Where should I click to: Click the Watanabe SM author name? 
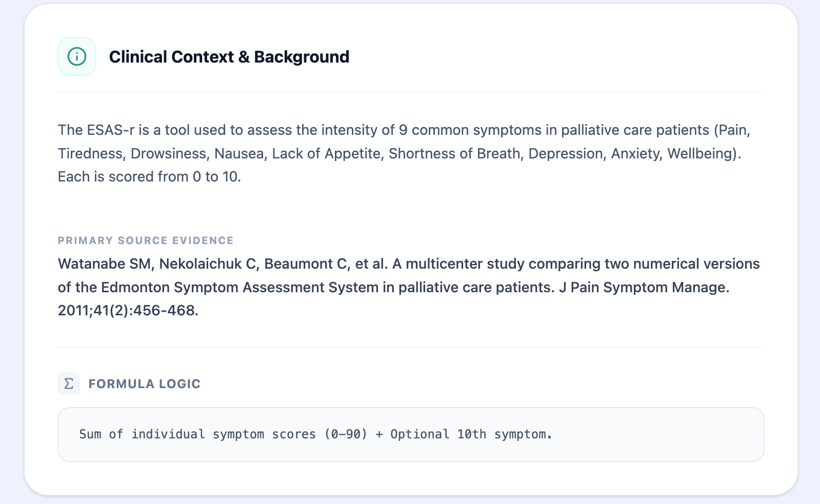point(104,264)
